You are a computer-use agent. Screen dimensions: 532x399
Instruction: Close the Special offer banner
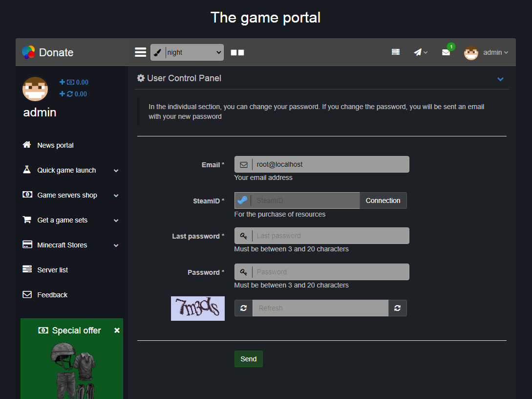117,331
